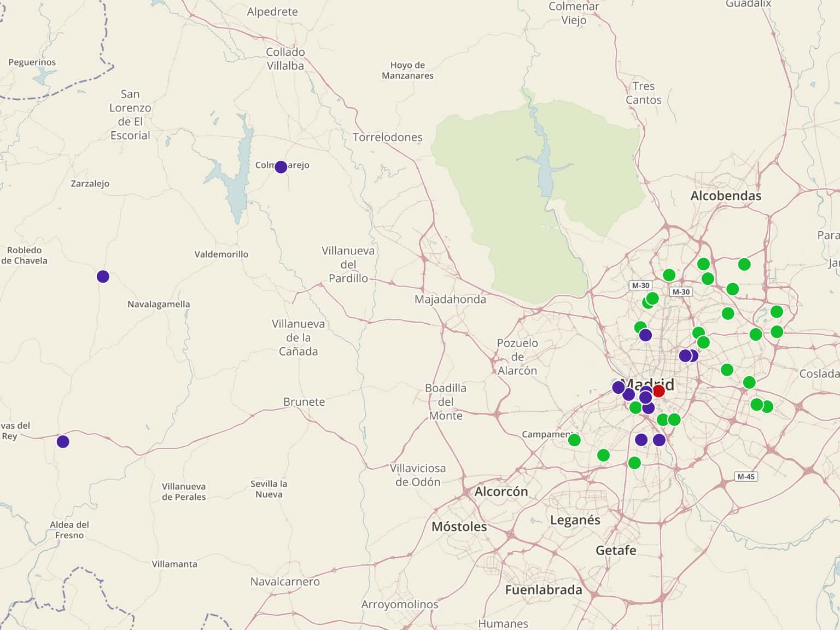
Task: Select the Torrelodones town label
Action: pos(387,137)
